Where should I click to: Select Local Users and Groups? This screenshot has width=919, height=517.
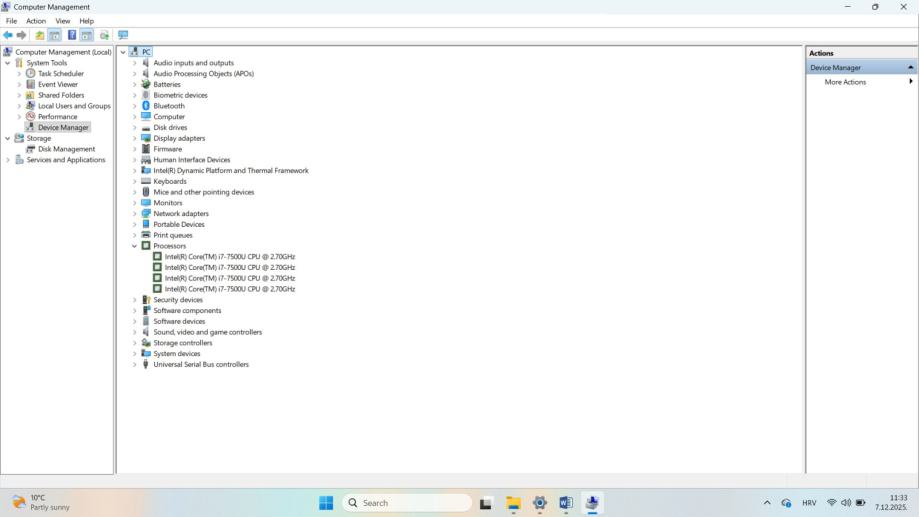[x=74, y=106]
